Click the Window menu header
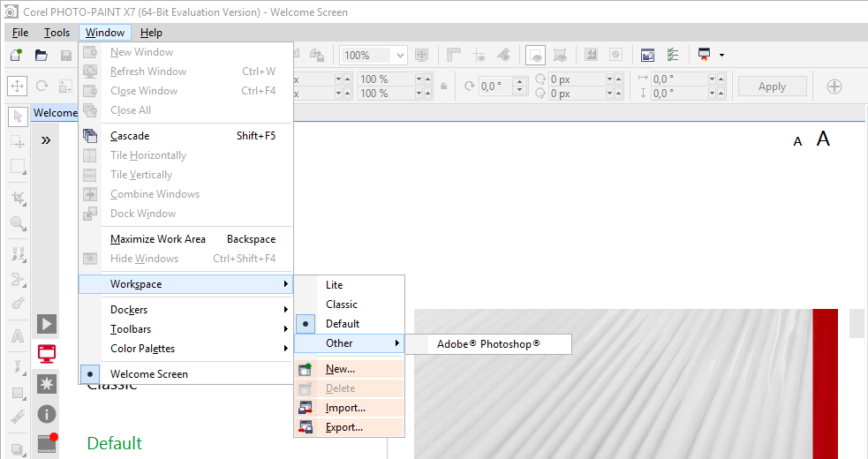 coord(105,33)
